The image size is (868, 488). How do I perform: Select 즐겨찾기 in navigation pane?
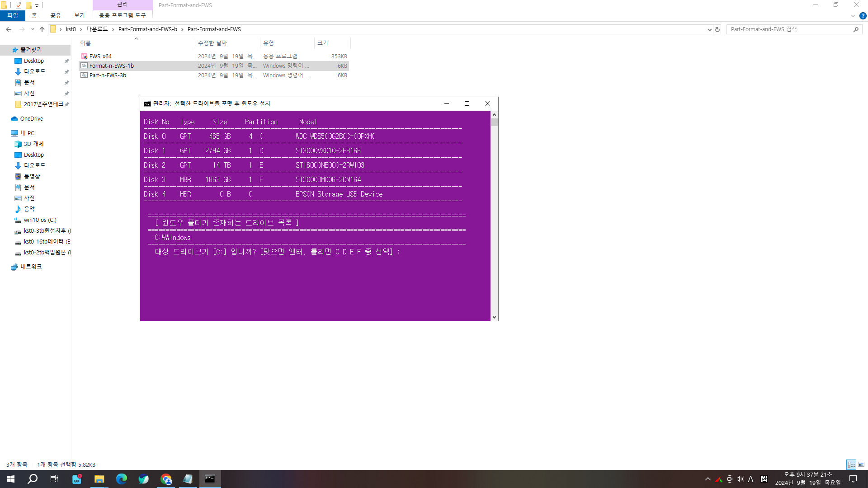(x=31, y=50)
